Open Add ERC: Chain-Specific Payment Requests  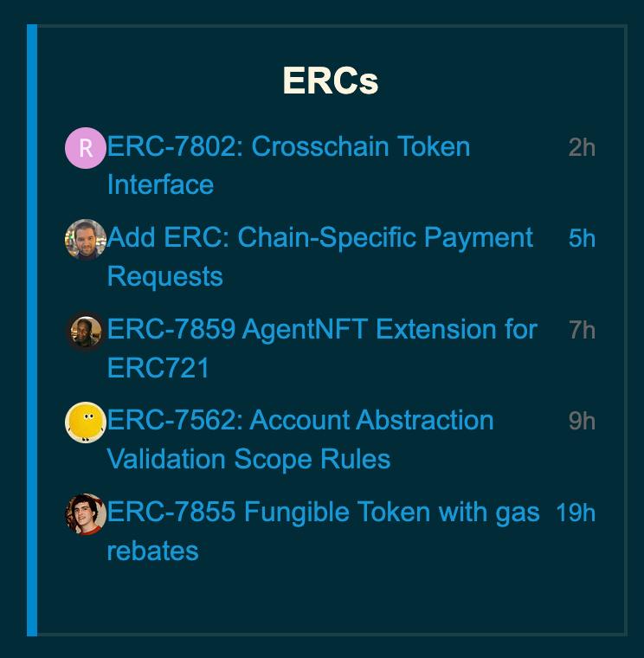(x=319, y=238)
